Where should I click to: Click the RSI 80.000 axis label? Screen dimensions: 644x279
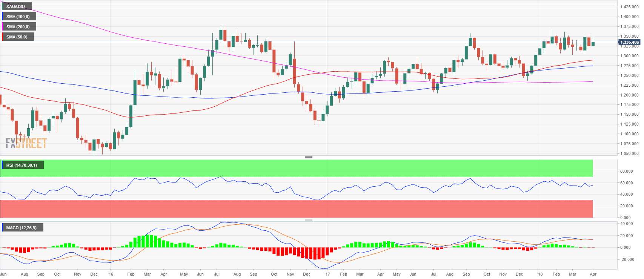[x=626, y=171]
